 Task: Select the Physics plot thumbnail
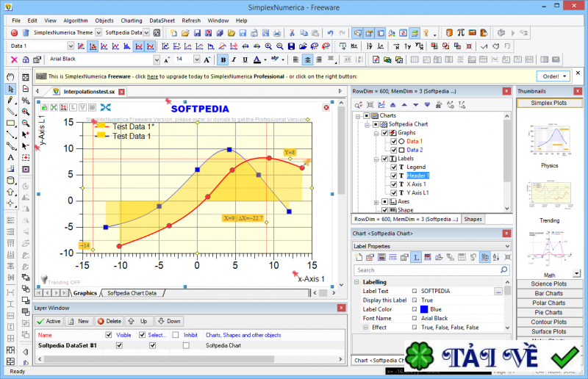[550, 140]
